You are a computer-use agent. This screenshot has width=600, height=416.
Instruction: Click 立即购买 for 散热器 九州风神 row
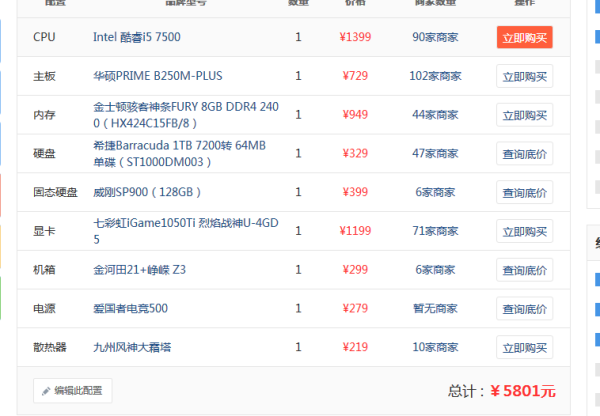[x=524, y=347]
